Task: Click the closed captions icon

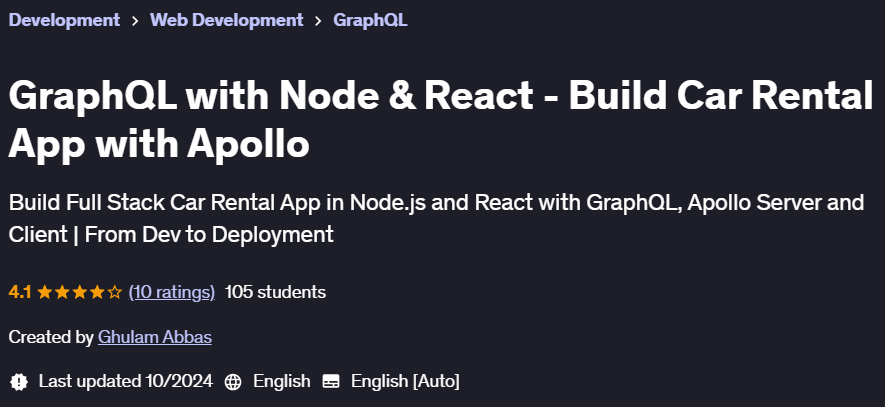Action: [331, 382]
